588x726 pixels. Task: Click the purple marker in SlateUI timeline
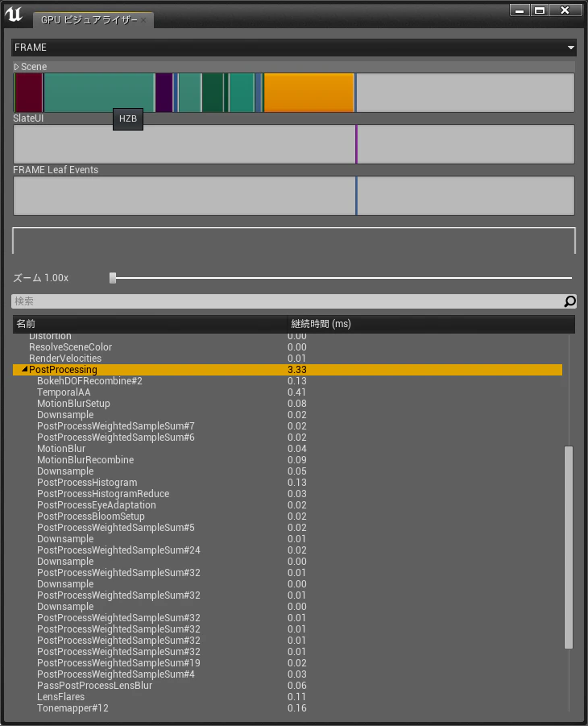point(356,144)
